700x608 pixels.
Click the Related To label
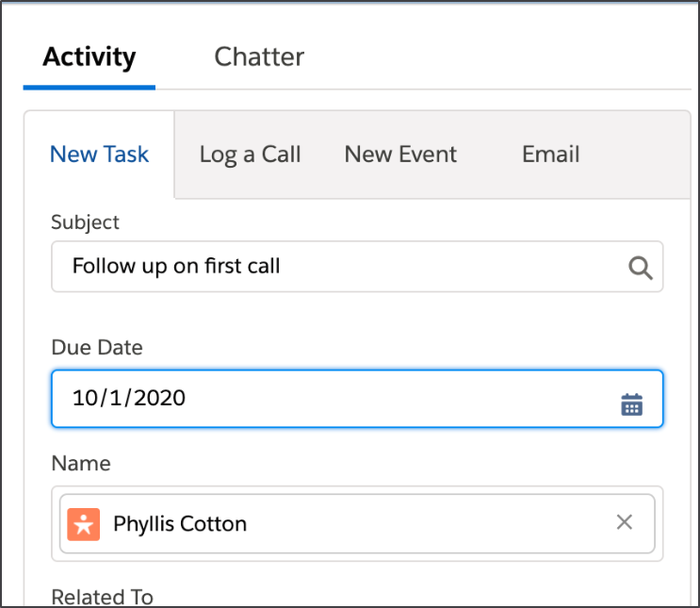[103, 597]
